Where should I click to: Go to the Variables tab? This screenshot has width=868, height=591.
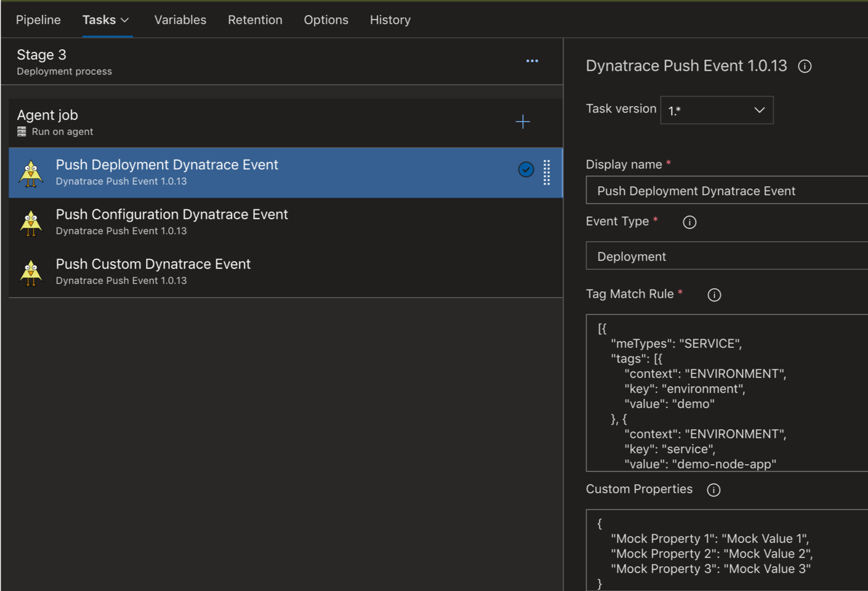(180, 20)
